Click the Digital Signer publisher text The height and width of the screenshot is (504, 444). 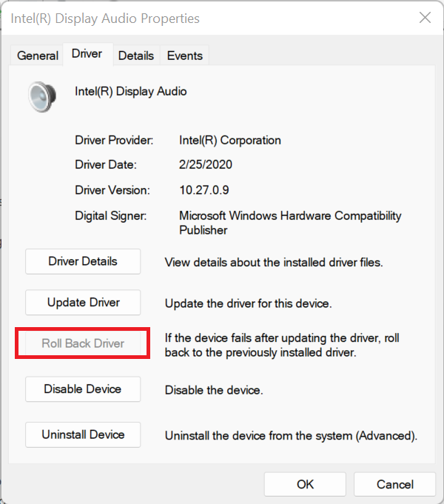point(290,223)
